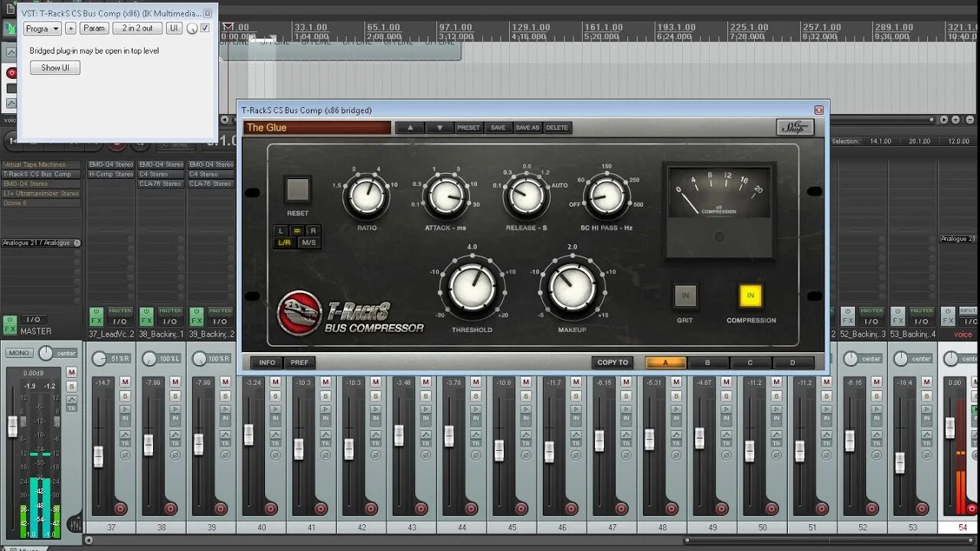This screenshot has height=551, width=980.
Task: Select the L channel button
Action: pyautogui.click(x=281, y=230)
